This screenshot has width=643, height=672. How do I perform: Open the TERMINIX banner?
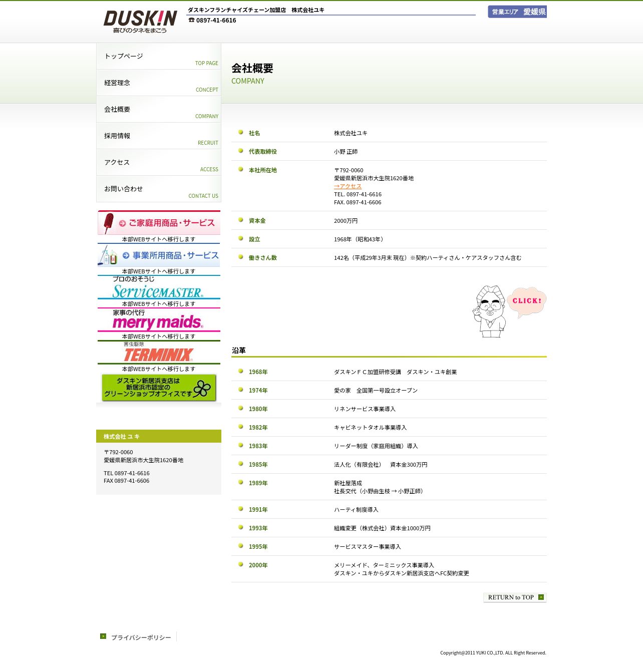tap(159, 352)
